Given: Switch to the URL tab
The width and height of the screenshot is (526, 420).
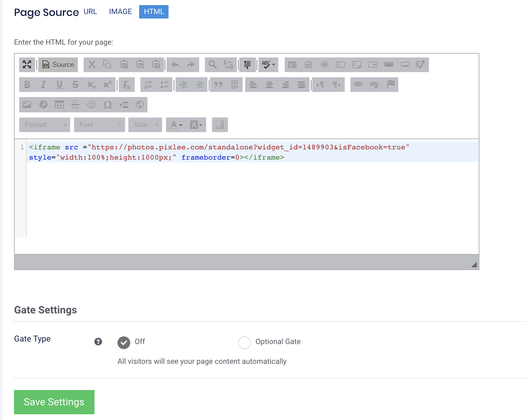Looking at the screenshot, I should click(90, 11).
